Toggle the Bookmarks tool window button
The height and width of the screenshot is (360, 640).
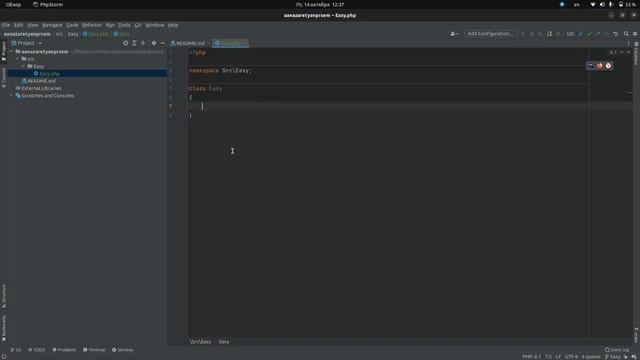(4, 328)
